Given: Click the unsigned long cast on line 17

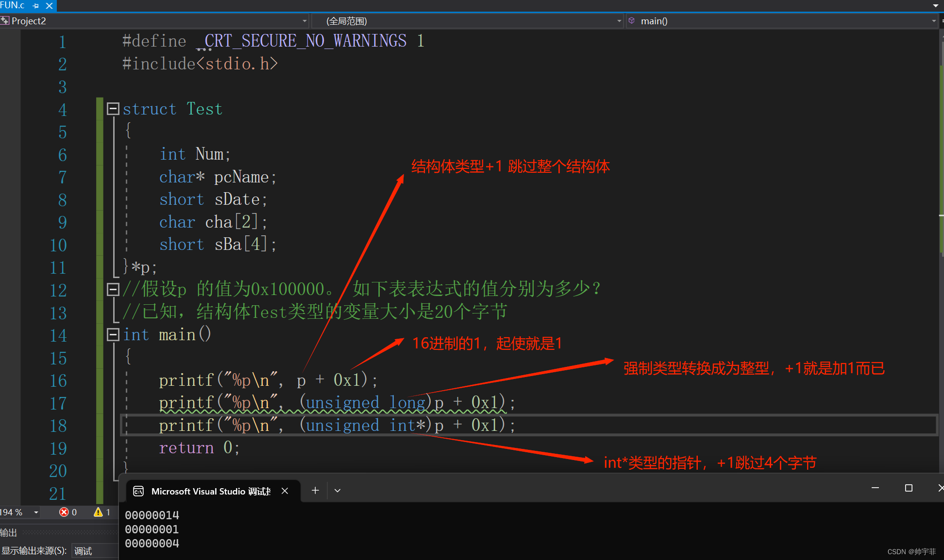Looking at the screenshot, I should [x=366, y=402].
